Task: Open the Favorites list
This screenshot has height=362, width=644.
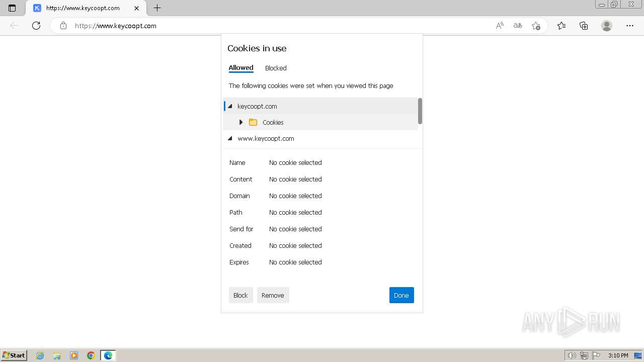Action: point(561,26)
